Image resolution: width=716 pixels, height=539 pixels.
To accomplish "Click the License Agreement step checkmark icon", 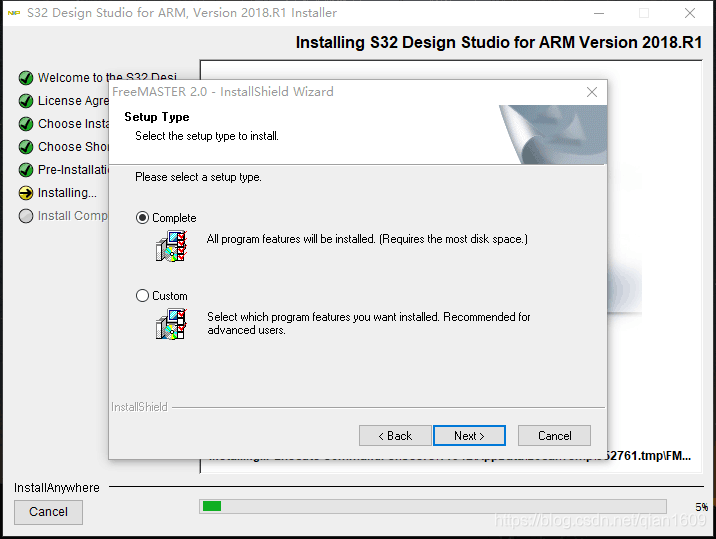I will point(26,101).
